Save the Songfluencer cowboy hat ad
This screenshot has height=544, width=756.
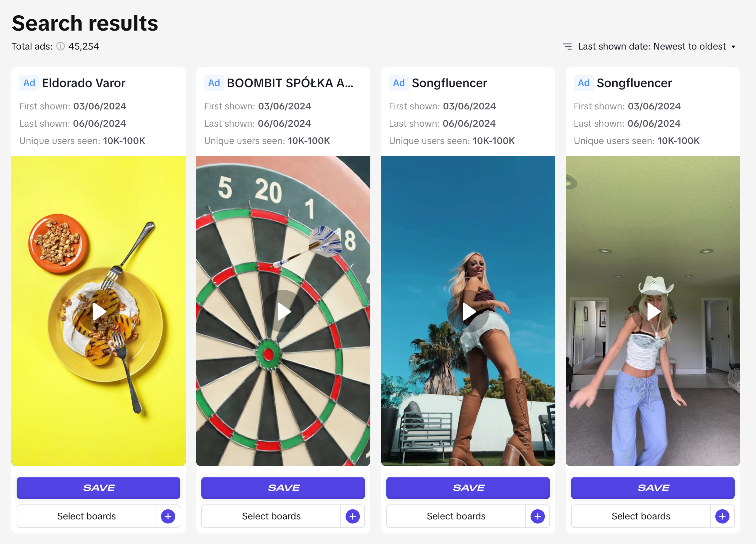click(653, 488)
